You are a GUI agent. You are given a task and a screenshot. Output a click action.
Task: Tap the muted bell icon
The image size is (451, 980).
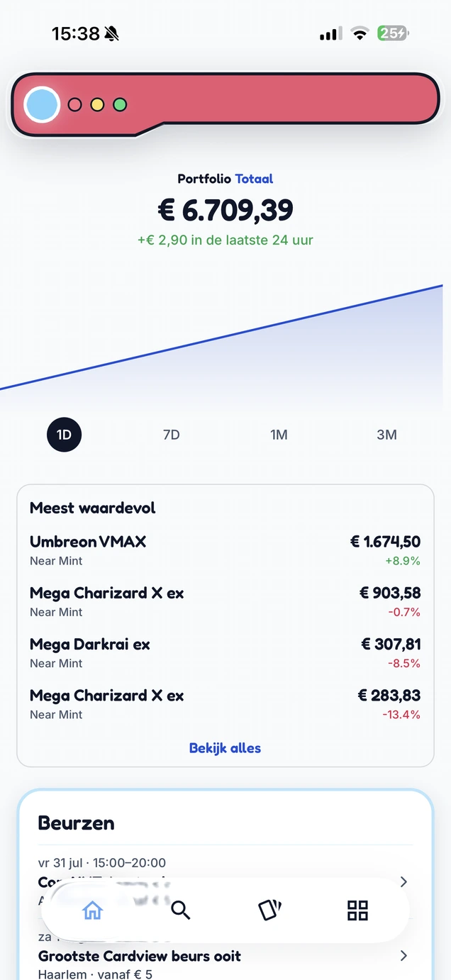tap(112, 33)
